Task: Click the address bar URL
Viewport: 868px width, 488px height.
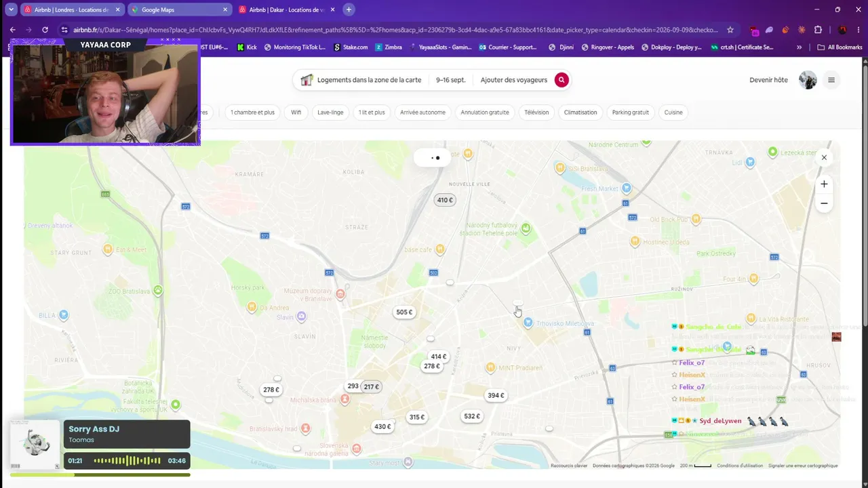Action: (x=395, y=30)
